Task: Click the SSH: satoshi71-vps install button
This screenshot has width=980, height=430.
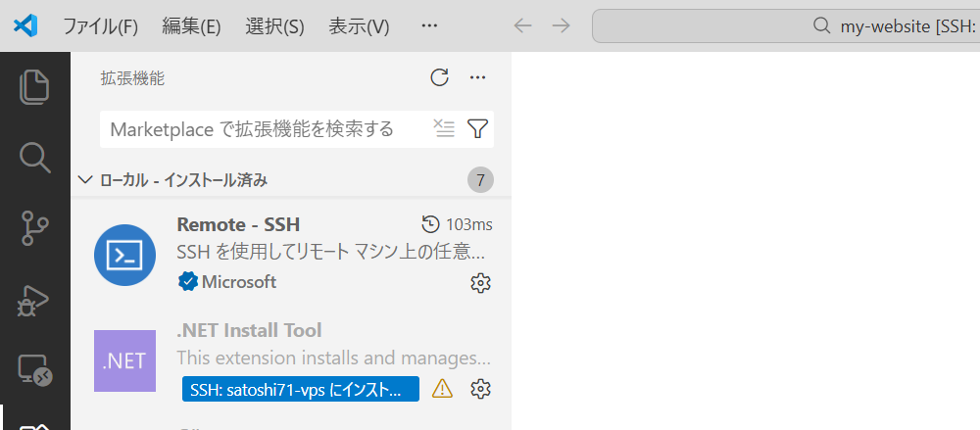Action: [x=300, y=389]
